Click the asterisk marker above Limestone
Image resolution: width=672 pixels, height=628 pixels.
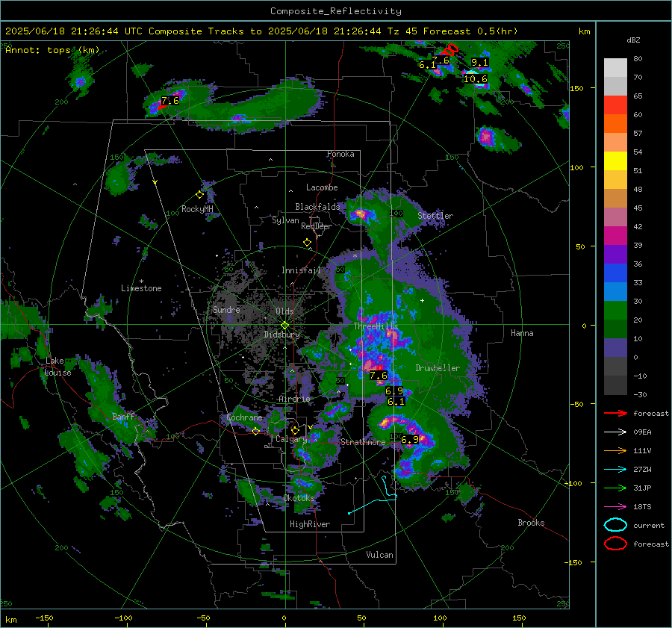point(141,282)
